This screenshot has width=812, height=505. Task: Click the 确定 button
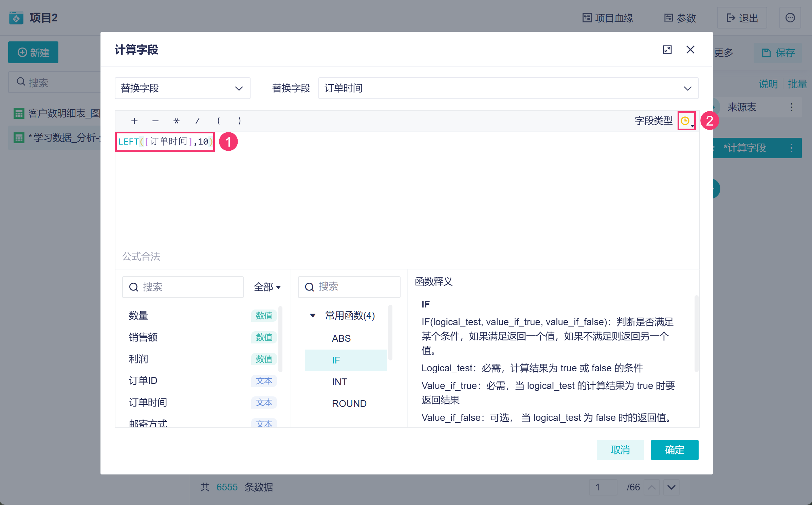(674, 450)
